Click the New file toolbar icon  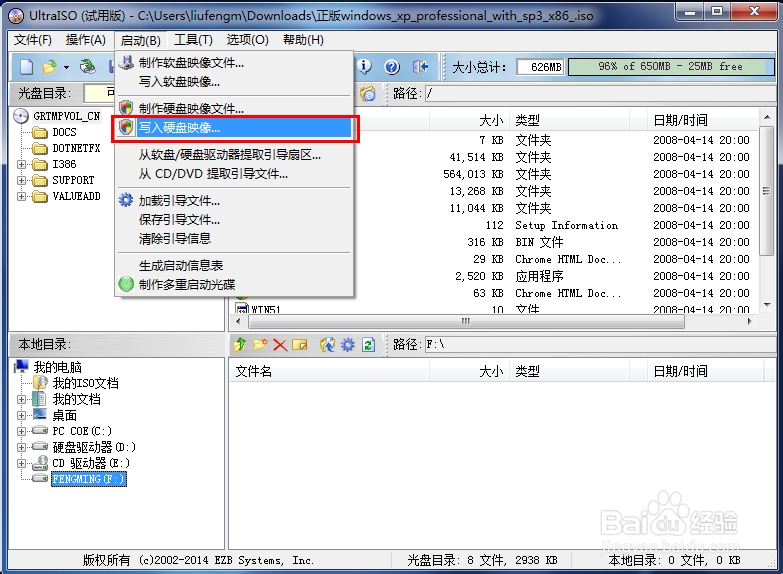coord(26,66)
